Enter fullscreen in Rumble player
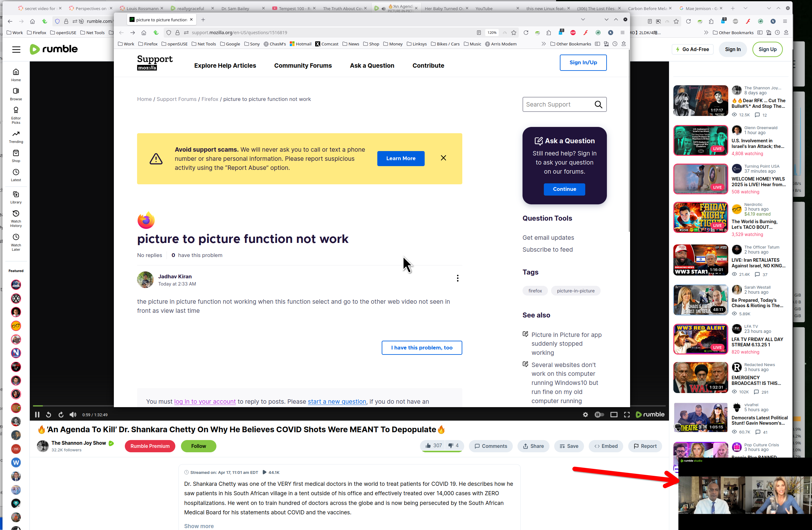The image size is (812, 530). pos(627,415)
